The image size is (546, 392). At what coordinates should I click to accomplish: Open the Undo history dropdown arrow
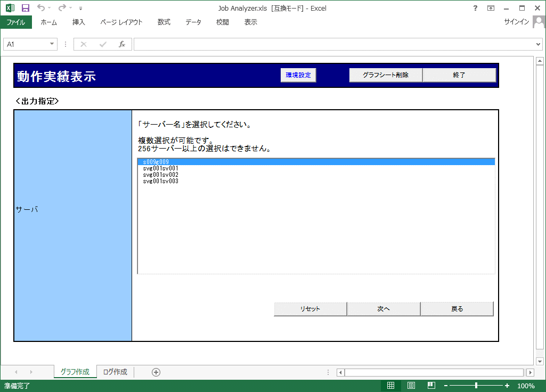tap(50, 7)
